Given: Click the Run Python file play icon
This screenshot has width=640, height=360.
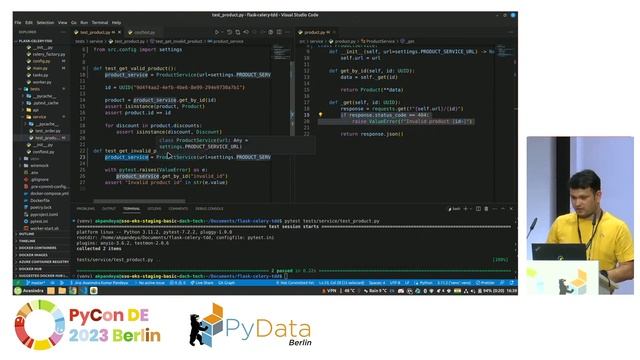Looking at the screenshot, I should click(x=217, y=32).
